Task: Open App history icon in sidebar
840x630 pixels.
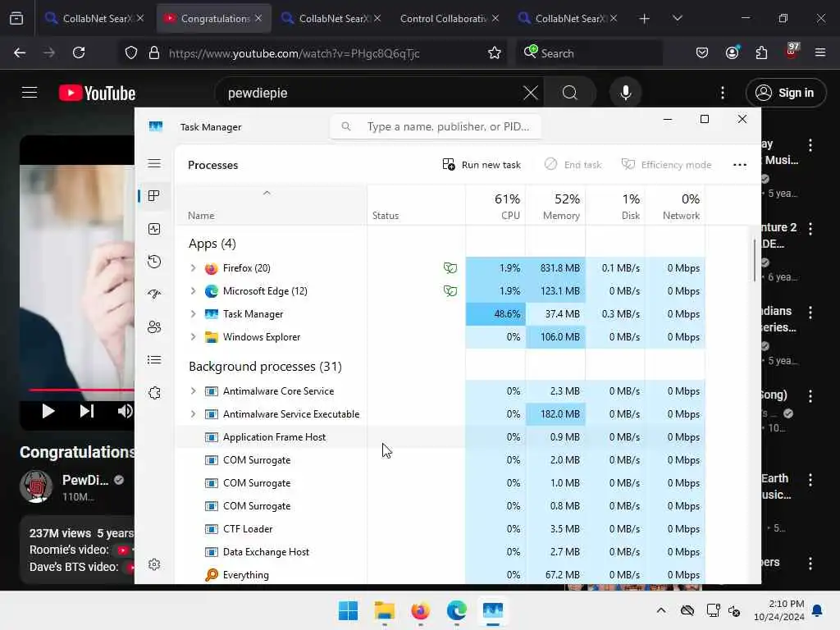Action: click(154, 262)
